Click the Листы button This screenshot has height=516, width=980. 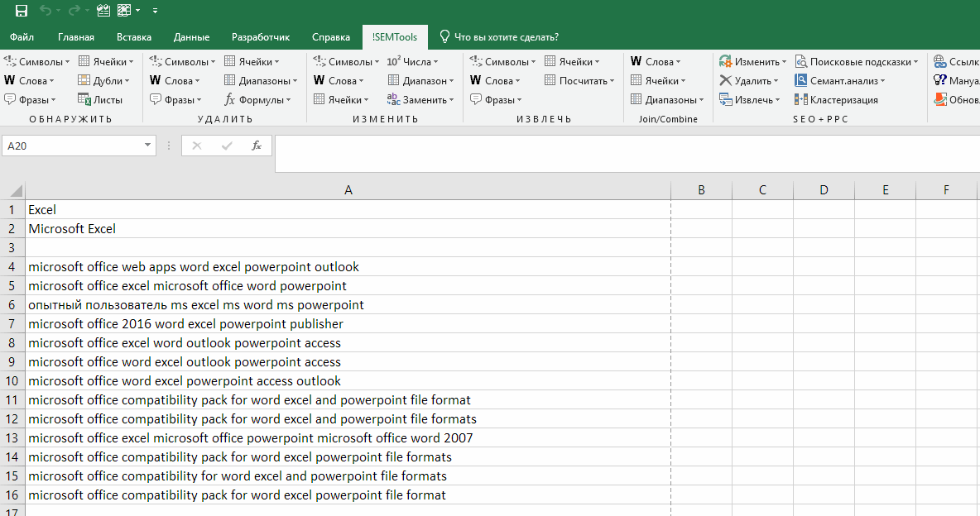pyautogui.click(x=101, y=99)
